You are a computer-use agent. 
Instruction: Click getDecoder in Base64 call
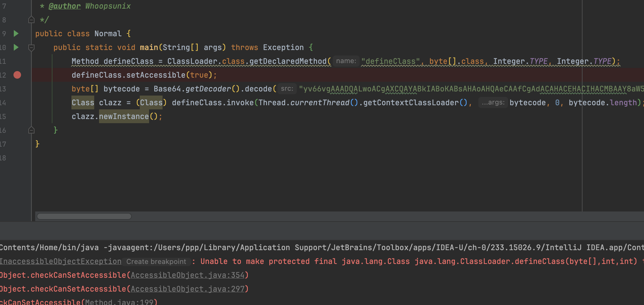(x=208, y=89)
